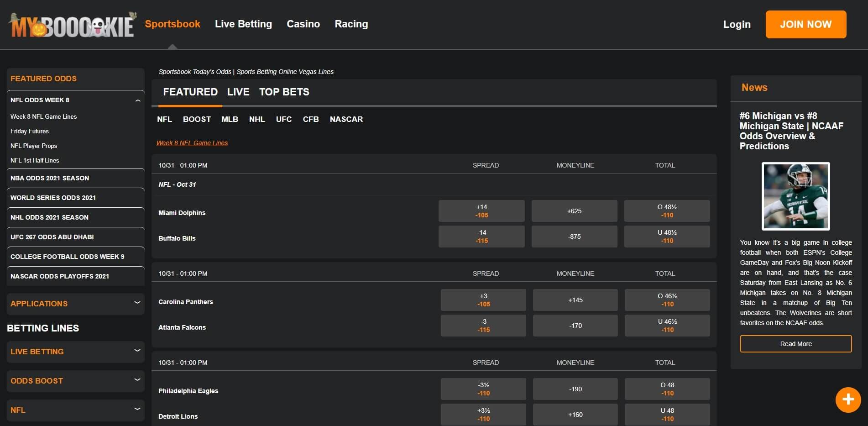
Task: Click the orange plus floating action button
Action: (x=848, y=400)
